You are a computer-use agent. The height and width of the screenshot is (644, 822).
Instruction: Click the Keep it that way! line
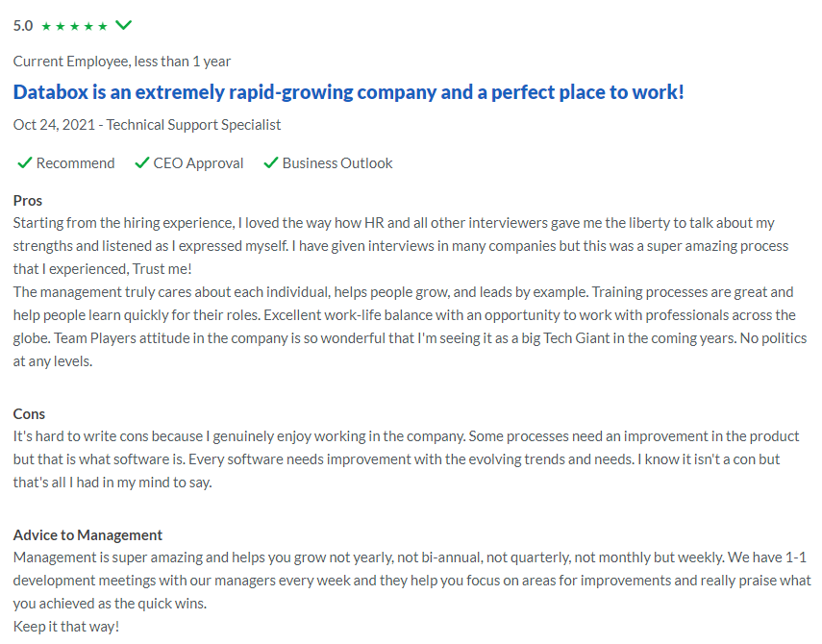(x=66, y=627)
